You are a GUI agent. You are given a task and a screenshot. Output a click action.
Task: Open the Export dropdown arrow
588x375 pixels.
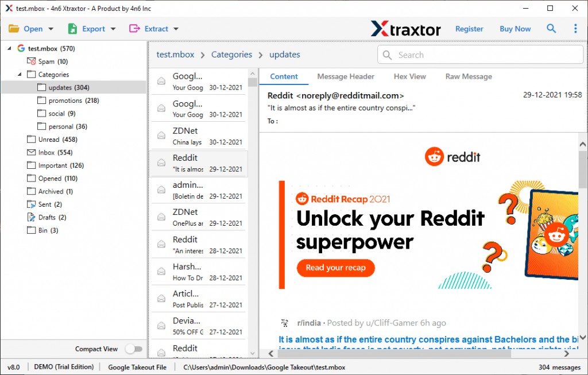point(113,29)
